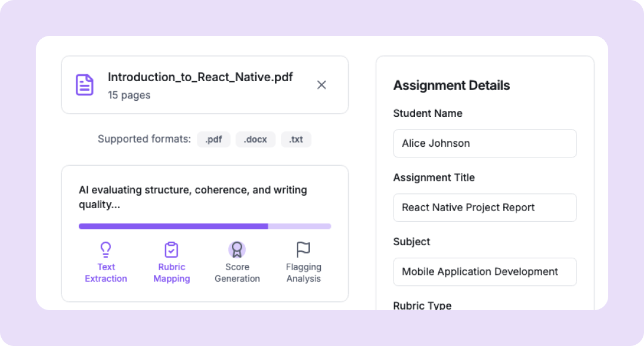Click the Assignment Details heading
The image size is (644, 346).
[x=451, y=85]
